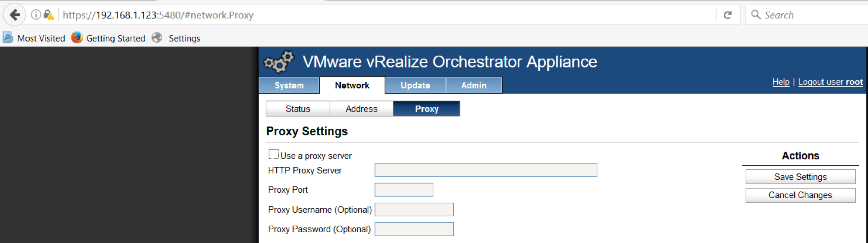Image resolution: width=868 pixels, height=243 pixels.
Task: Open the Settings bookmark globe icon
Action: click(x=157, y=38)
